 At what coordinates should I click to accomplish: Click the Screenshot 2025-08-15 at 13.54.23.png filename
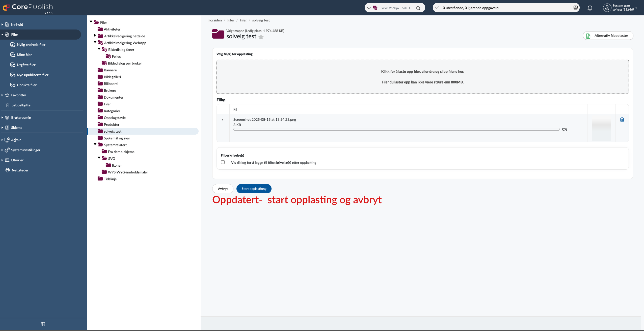click(x=265, y=119)
